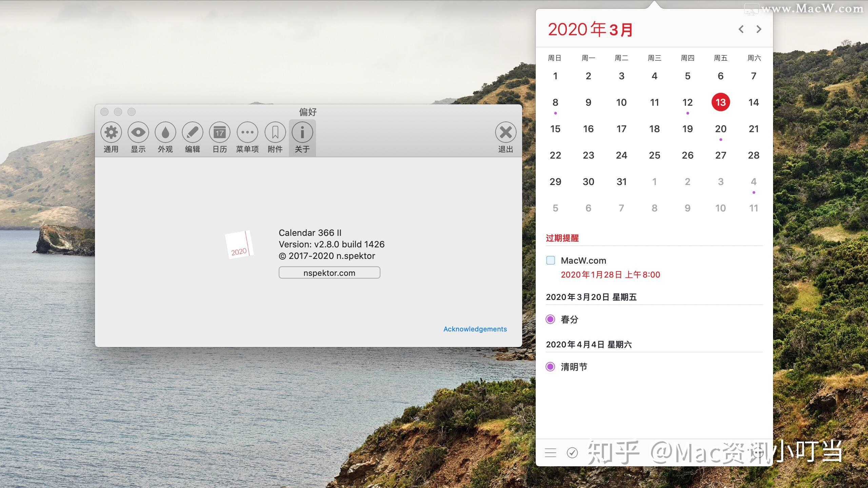Open the Acknowledgements link
This screenshot has height=488, width=868.
click(x=475, y=329)
